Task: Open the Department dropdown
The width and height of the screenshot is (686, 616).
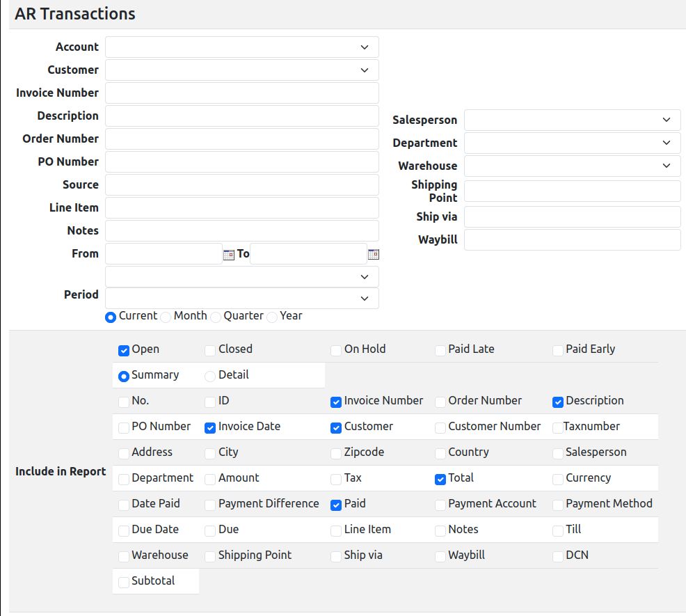Action: pos(572,143)
